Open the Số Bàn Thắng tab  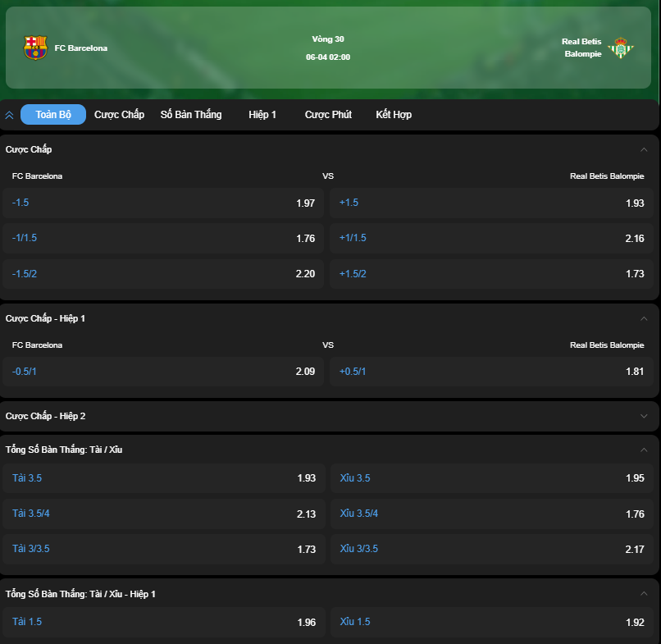(x=191, y=114)
